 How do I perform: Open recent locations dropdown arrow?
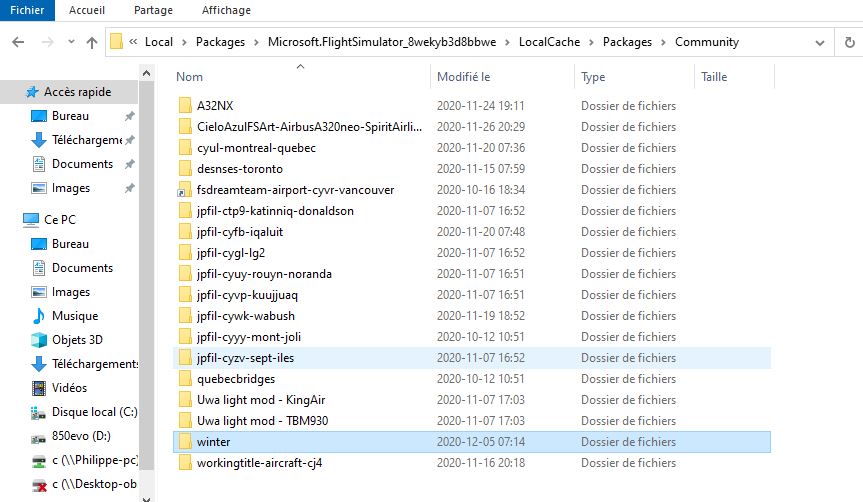tap(71, 42)
